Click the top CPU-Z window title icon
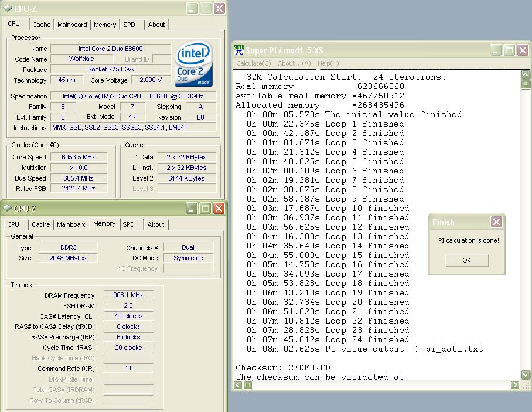The image size is (532, 412). [8, 8]
